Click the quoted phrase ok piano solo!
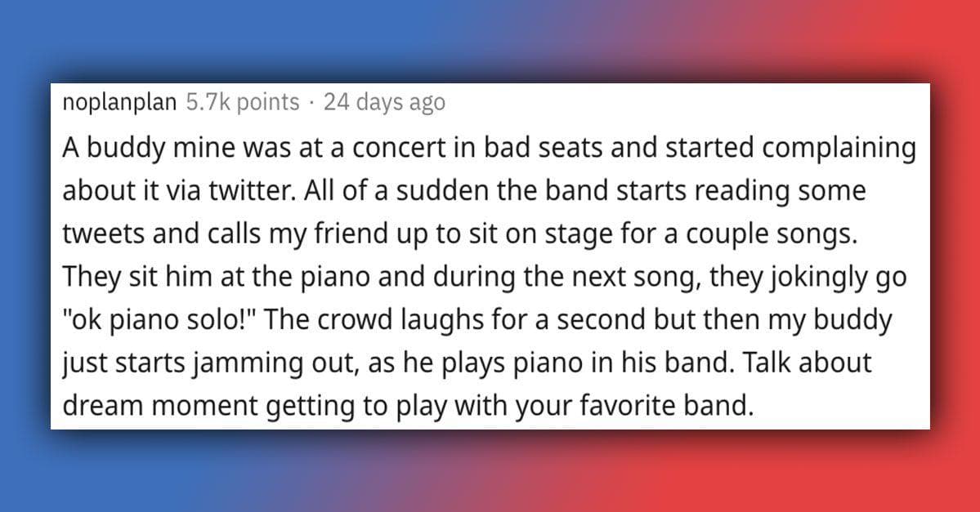This screenshot has width=980, height=512. point(162,320)
